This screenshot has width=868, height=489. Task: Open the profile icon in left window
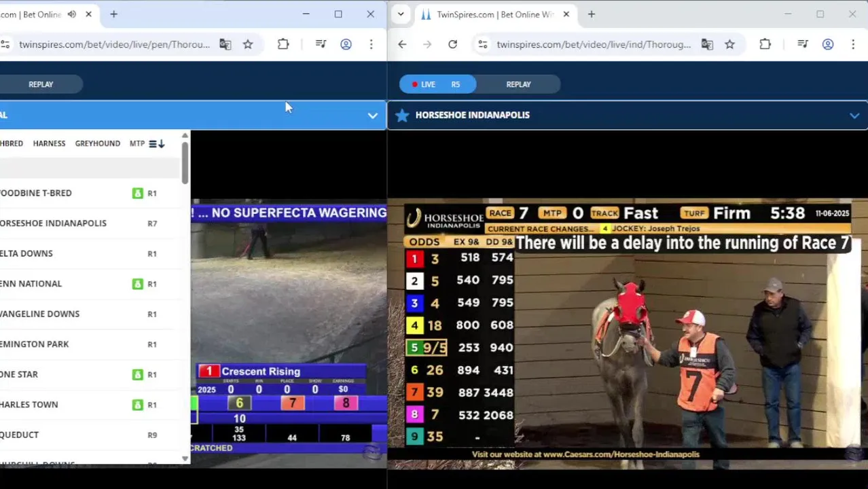pyautogui.click(x=346, y=44)
